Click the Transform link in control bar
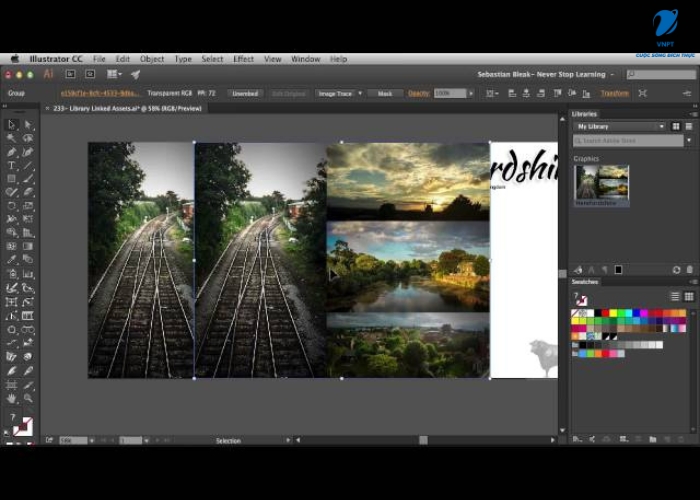The width and height of the screenshot is (700, 500). tap(615, 93)
